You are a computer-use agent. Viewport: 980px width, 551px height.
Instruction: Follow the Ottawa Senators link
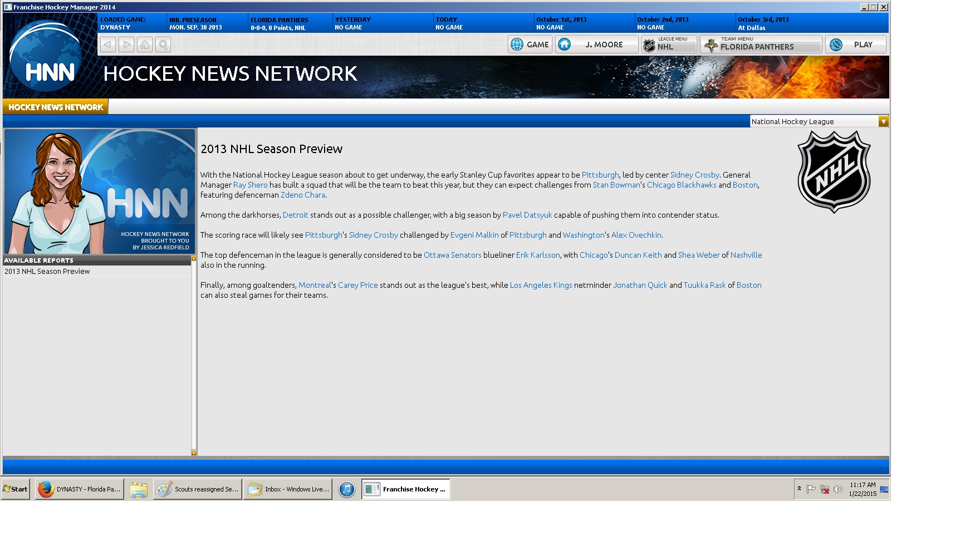453,255
